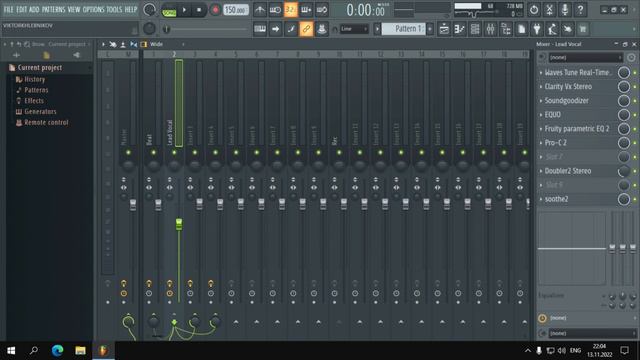
Task: Open File Explorer from taskbar
Action: (x=80, y=350)
